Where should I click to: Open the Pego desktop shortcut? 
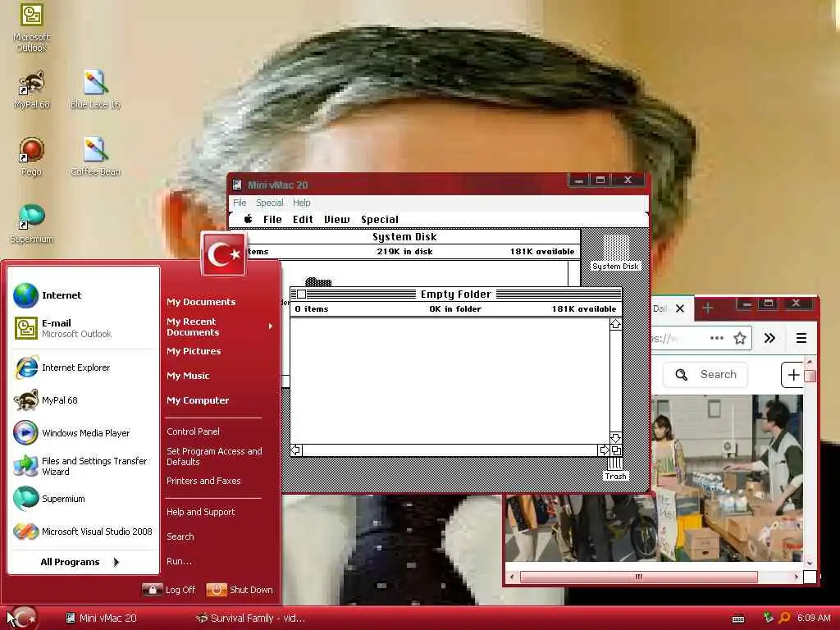coord(31,157)
